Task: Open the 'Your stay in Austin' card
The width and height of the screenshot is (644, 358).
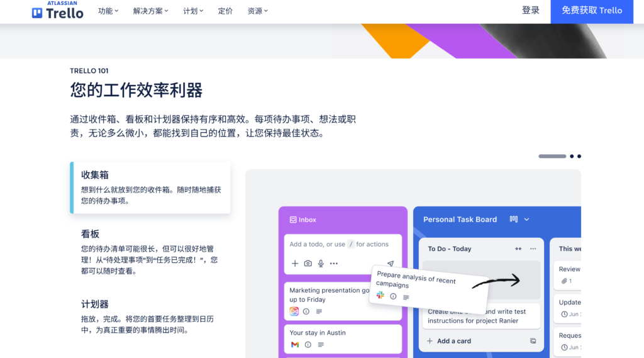Action: coord(343,339)
